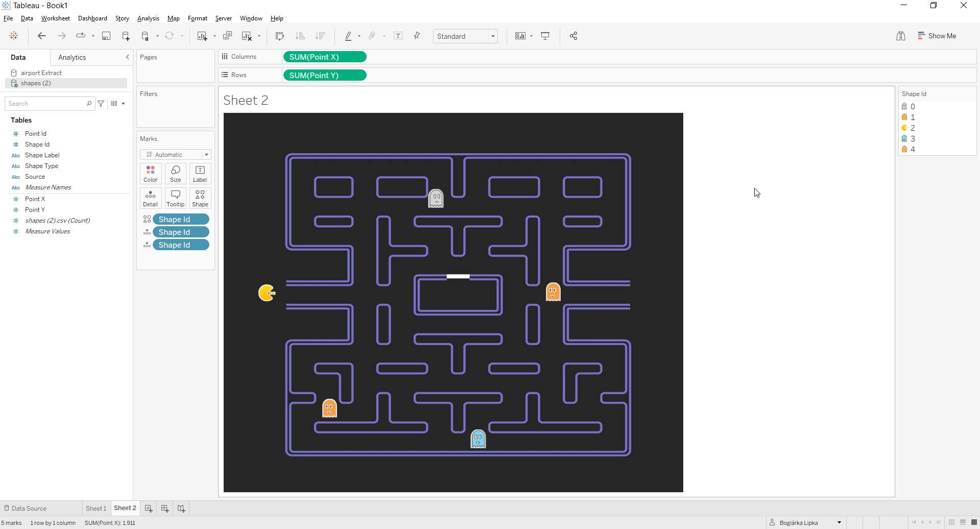Select the SUM(Point X) pill in Columns
Viewport: 980px width, 529px height.
tap(324, 57)
